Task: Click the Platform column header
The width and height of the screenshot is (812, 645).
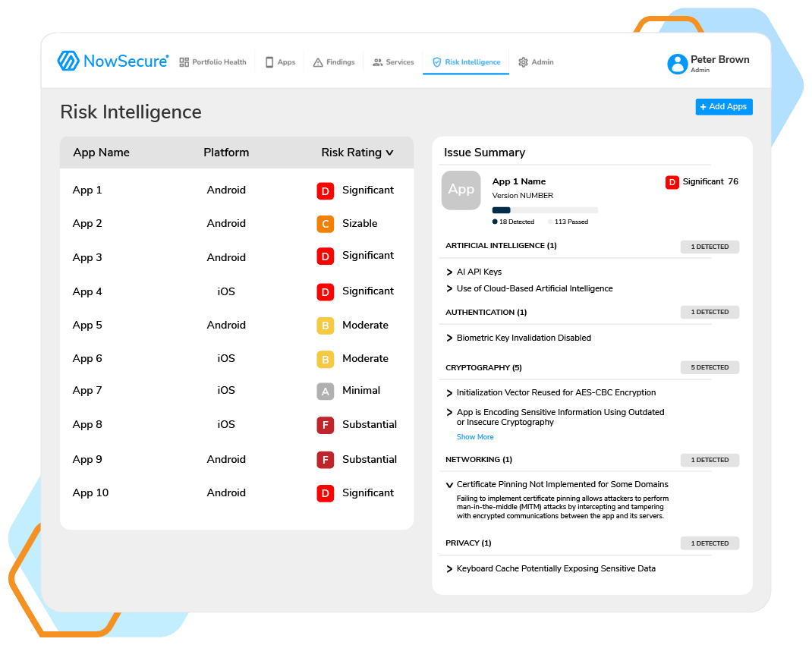Action: tap(226, 153)
